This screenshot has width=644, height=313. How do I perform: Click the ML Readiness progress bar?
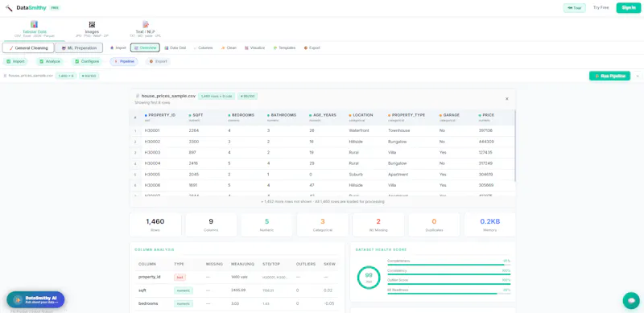449,293
